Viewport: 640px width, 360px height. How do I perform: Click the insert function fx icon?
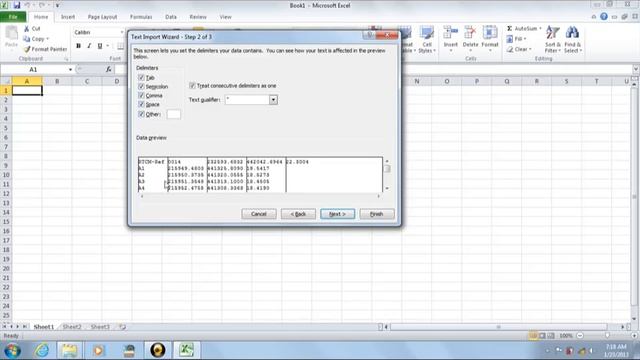click(109, 69)
